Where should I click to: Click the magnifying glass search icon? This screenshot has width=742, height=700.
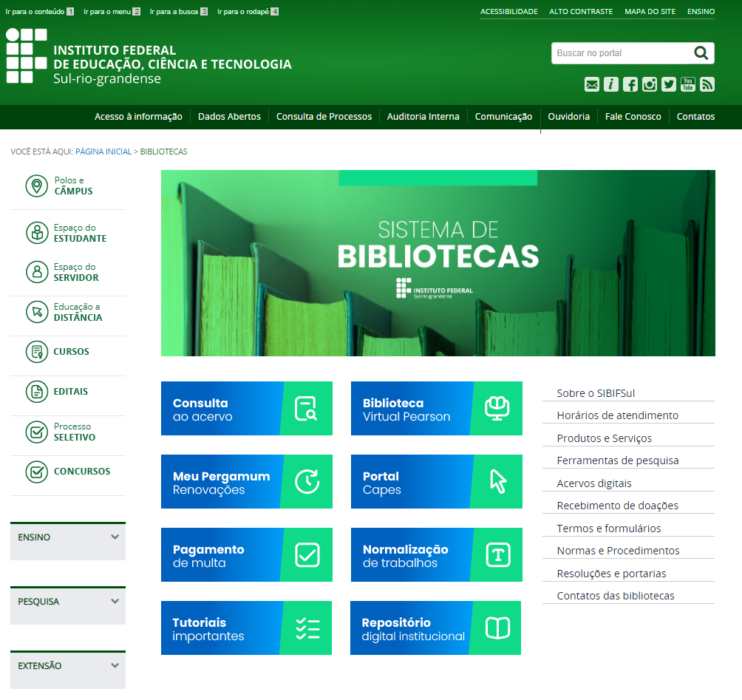coord(700,53)
